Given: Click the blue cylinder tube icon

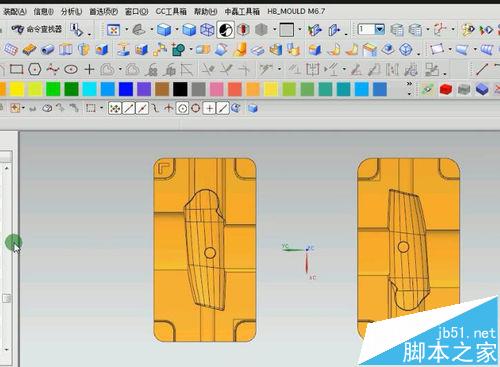Looking at the screenshot, I should coord(48,50).
